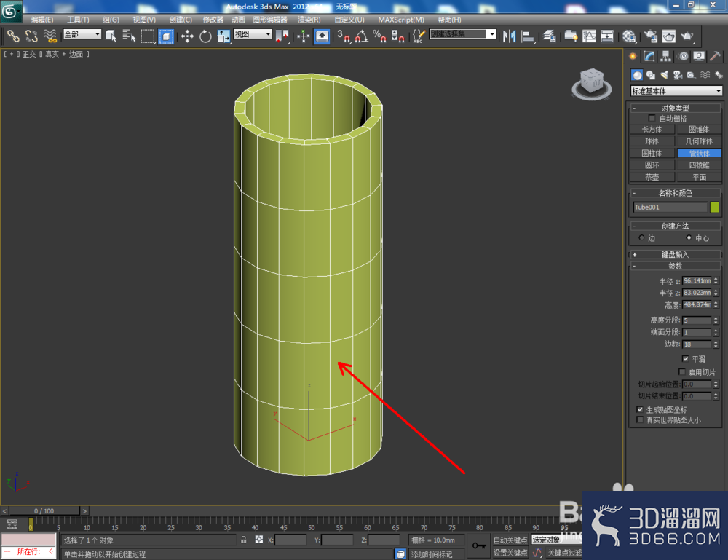Screen dimensions: 728x560
Task: Click the time slider showing 0 / 100
Action: pos(44,510)
